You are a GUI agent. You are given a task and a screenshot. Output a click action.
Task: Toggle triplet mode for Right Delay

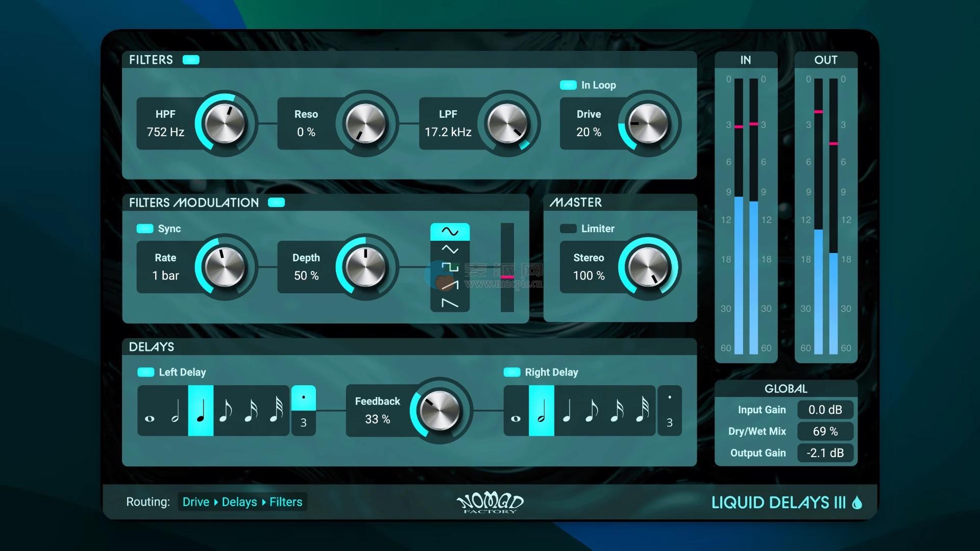click(x=670, y=423)
